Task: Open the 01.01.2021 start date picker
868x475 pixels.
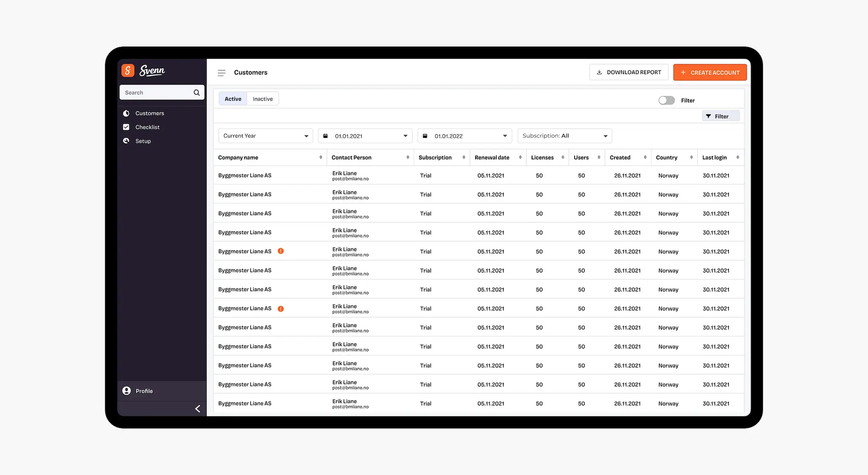Action: 365,136
